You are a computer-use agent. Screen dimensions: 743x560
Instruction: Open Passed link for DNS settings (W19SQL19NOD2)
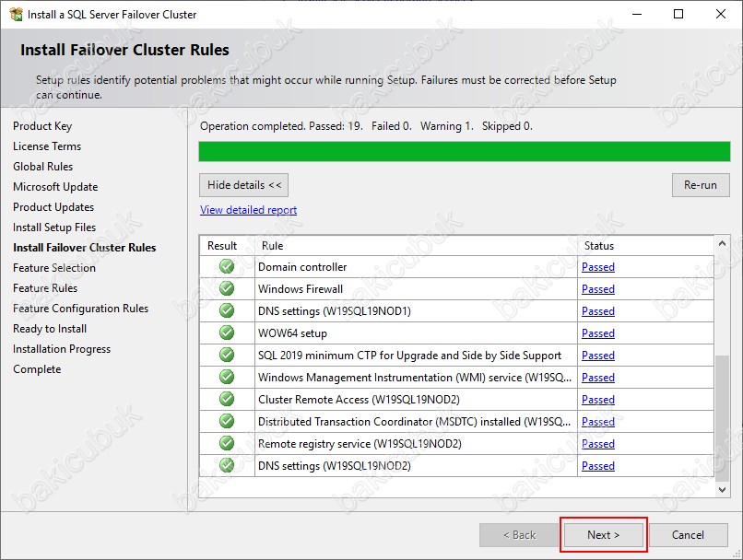coord(598,466)
